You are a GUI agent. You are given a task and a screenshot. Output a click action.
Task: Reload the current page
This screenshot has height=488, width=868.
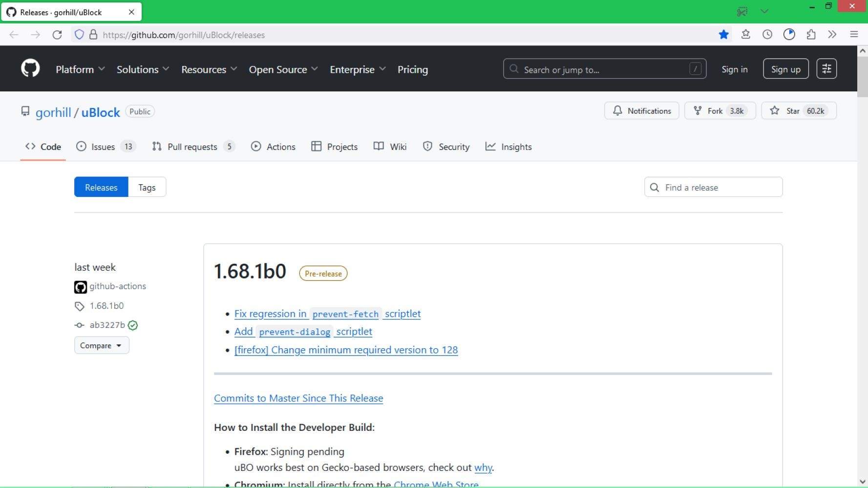point(57,35)
